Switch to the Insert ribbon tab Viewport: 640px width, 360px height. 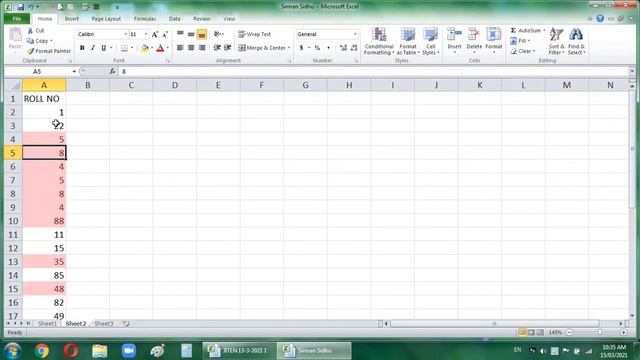point(71,19)
